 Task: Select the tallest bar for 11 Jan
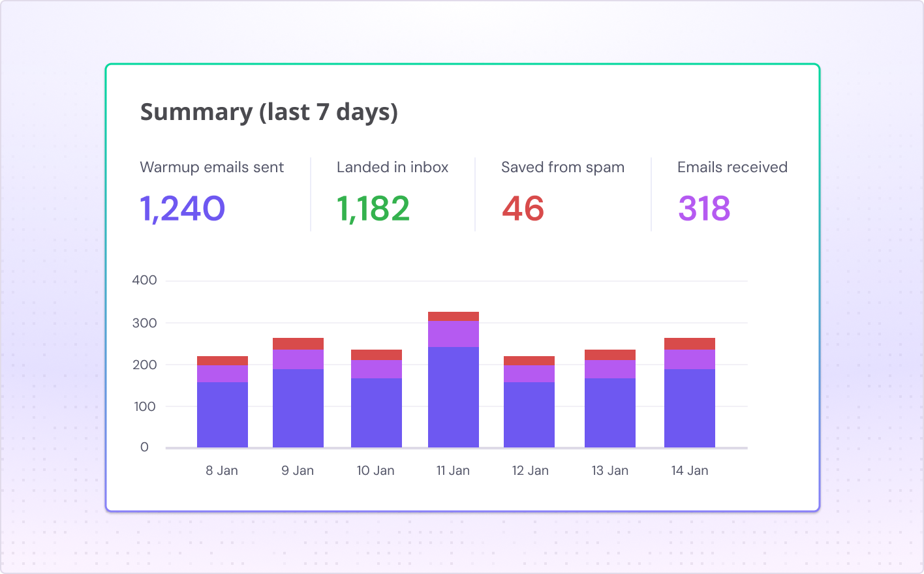click(454, 378)
